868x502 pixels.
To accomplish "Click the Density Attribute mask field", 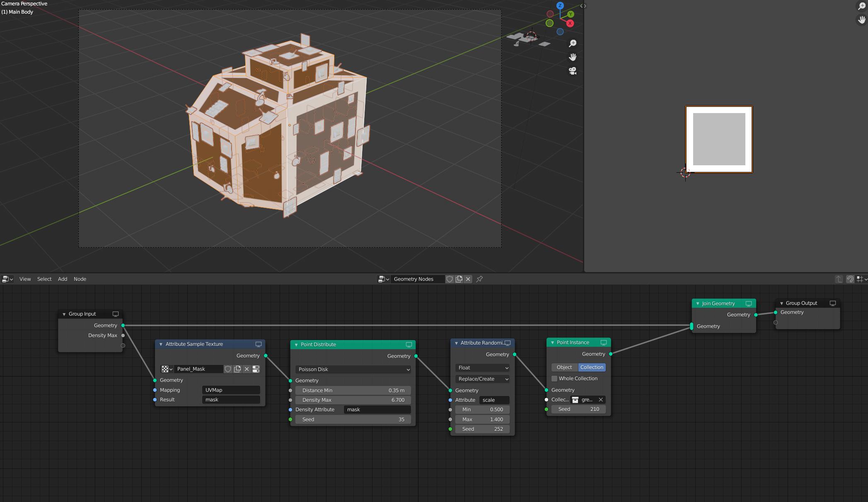I will pos(377,410).
